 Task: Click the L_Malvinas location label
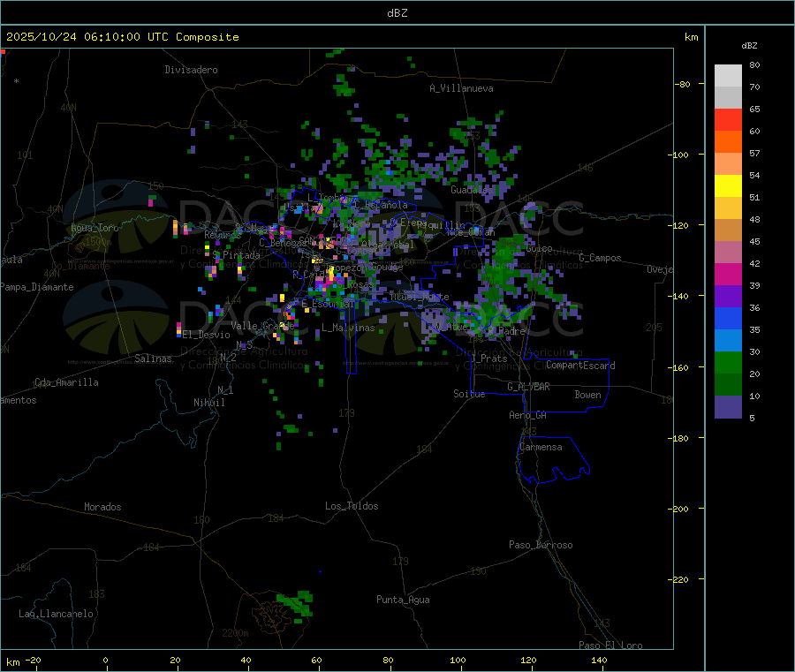pyautogui.click(x=348, y=328)
